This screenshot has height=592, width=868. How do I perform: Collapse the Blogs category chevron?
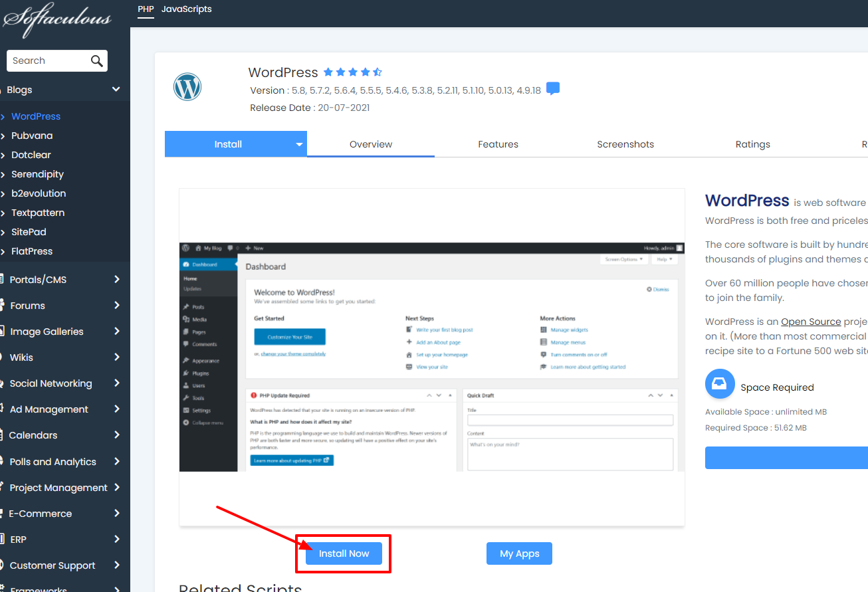point(116,90)
